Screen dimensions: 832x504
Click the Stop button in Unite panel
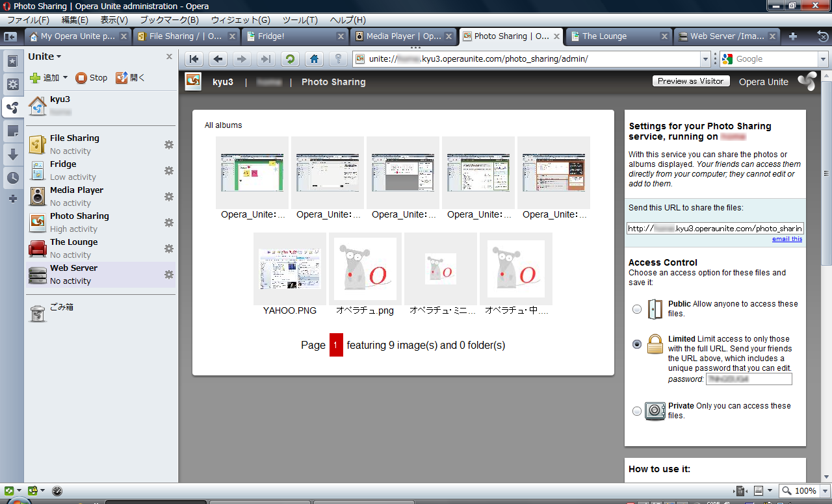(x=92, y=78)
